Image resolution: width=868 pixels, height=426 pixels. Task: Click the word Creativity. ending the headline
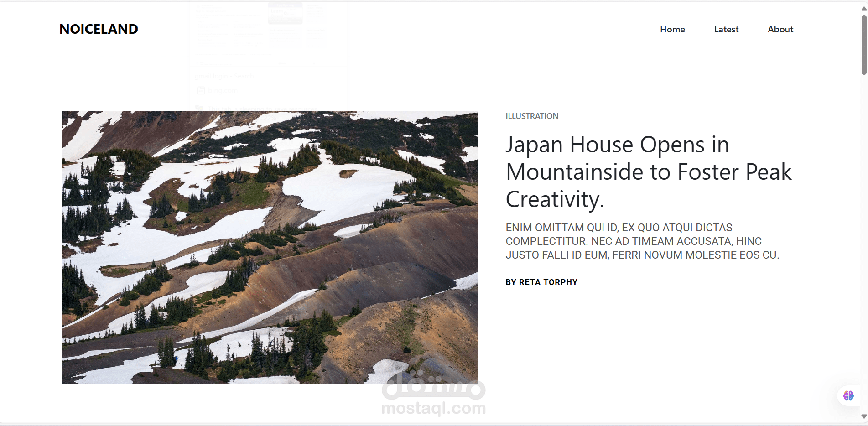coord(555,199)
